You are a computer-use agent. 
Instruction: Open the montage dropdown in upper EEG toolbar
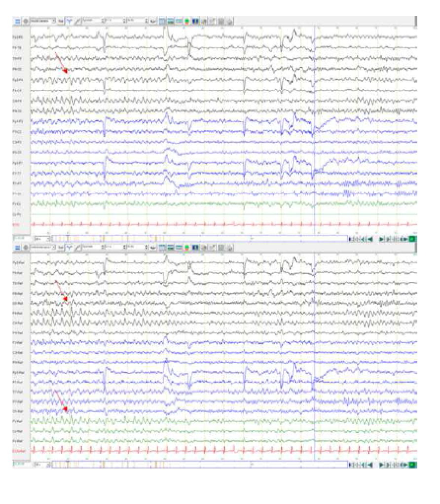point(43,21)
